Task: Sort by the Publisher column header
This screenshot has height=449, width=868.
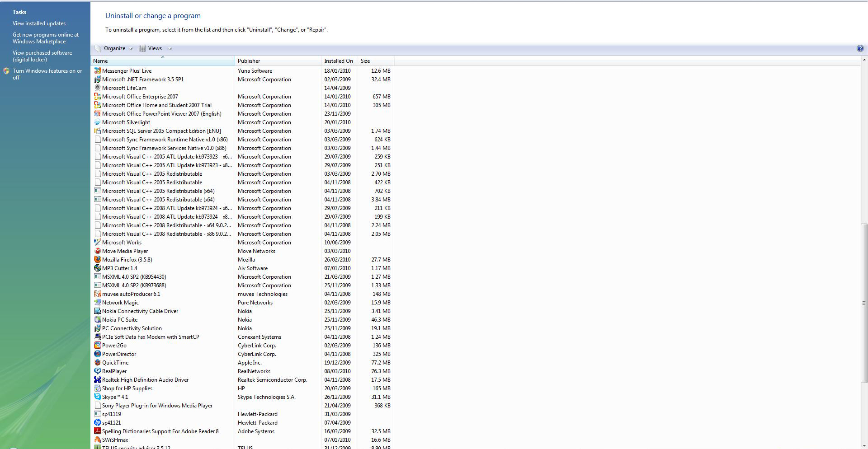Action: (x=278, y=61)
